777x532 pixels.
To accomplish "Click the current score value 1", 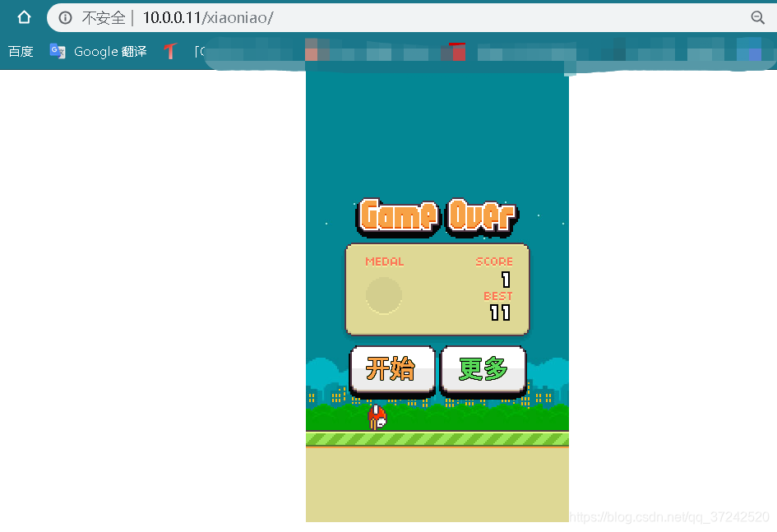I will pos(506,280).
